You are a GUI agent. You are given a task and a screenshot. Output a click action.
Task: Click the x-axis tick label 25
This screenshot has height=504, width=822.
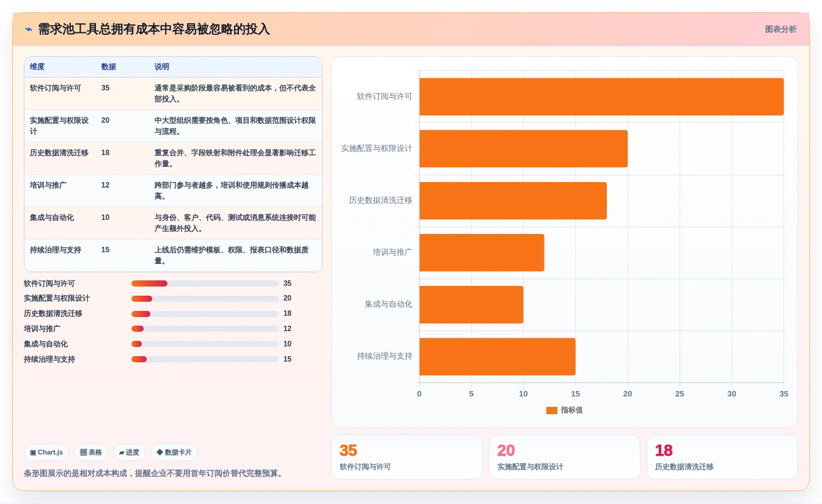(680, 394)
